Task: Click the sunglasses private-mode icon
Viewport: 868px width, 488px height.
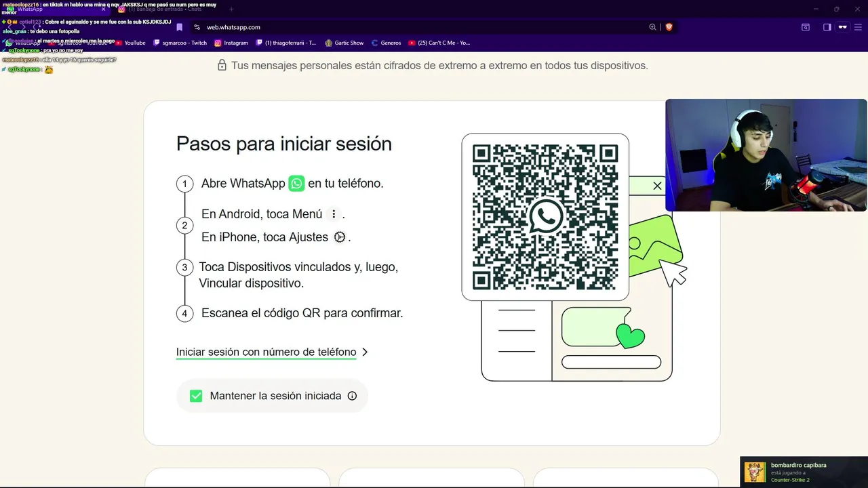Action: tap(843, 27)
